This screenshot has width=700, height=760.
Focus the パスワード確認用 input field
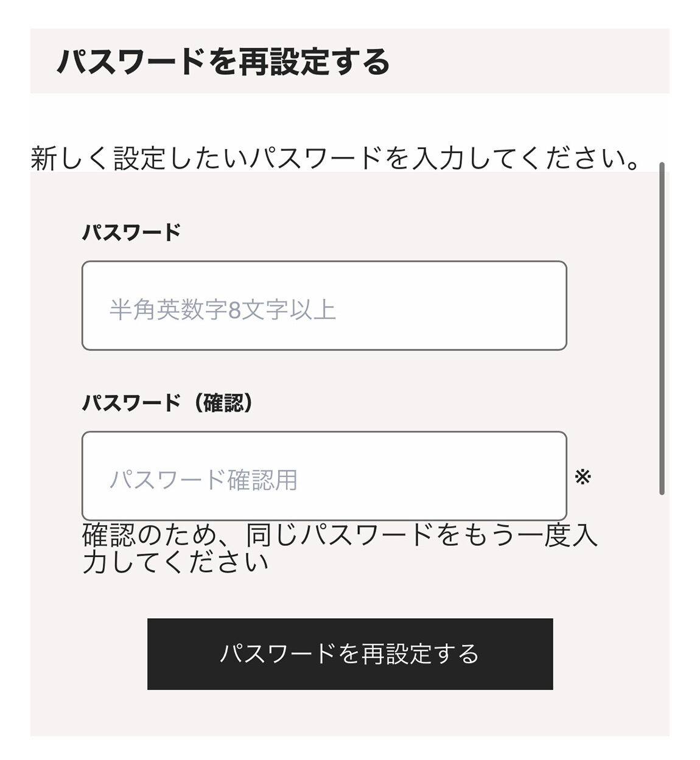pos(324,476)
